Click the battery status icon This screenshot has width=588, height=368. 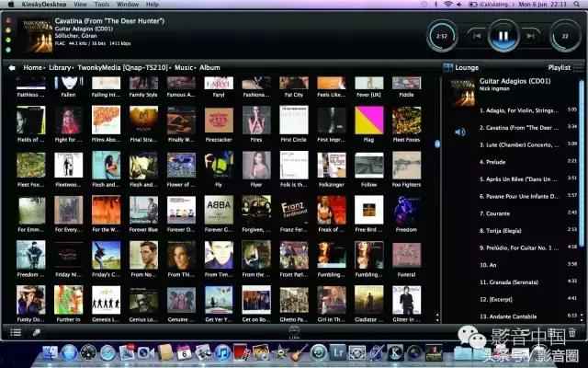pos(473,5)
